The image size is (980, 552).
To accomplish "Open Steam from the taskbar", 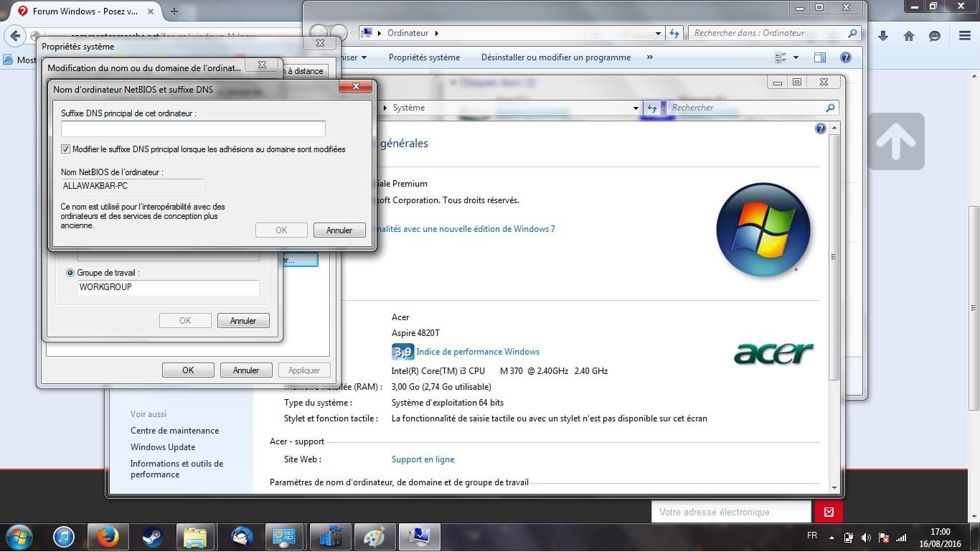I will pyautogui.click(x=152, y=537).
